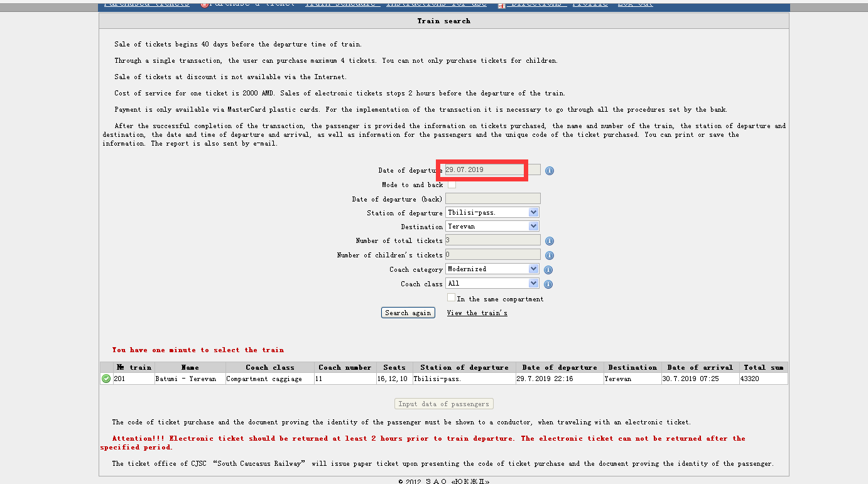Click info icon beside Coach class
Screen dimensions: 868x484
click(548, 284)
